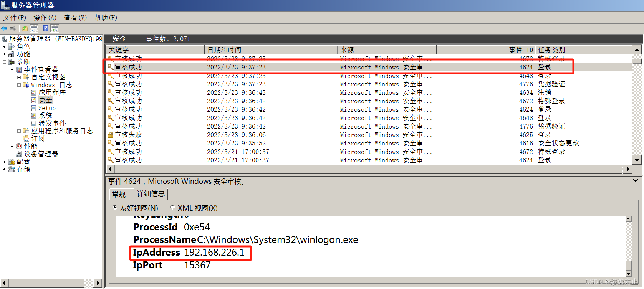Click the ProcessId value 0xe54
This screenshot has width=644, height=289.
(x=197, y=227)
